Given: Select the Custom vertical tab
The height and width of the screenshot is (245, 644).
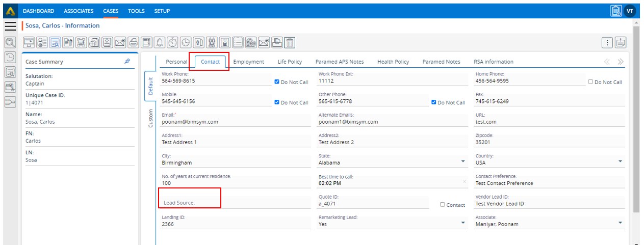Looking at the screenshot, I should (x=150, y=118).
